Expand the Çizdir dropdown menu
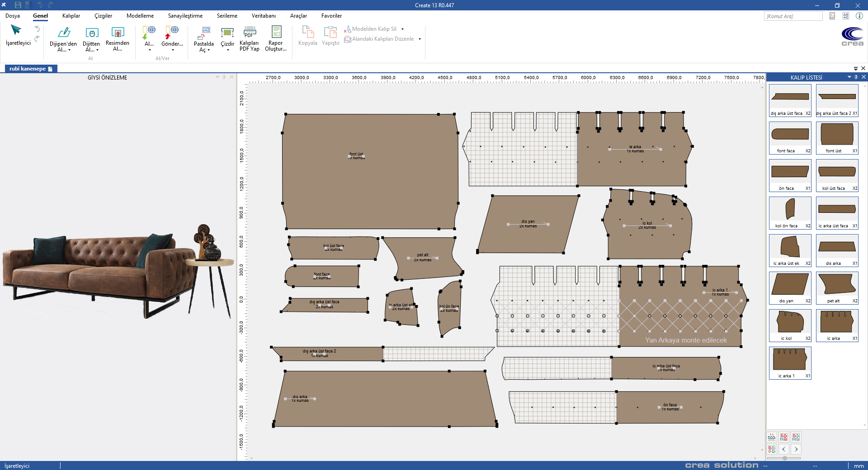 (227, 50)
